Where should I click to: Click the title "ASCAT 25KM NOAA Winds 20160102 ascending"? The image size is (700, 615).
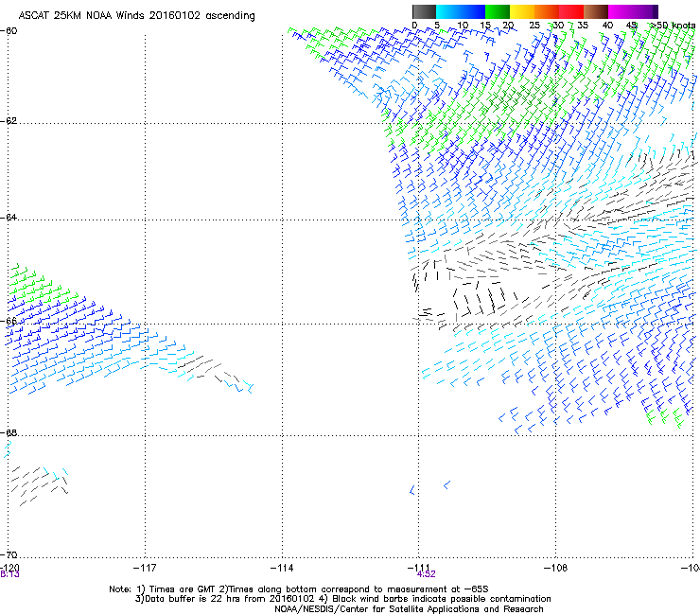point(136,16)
